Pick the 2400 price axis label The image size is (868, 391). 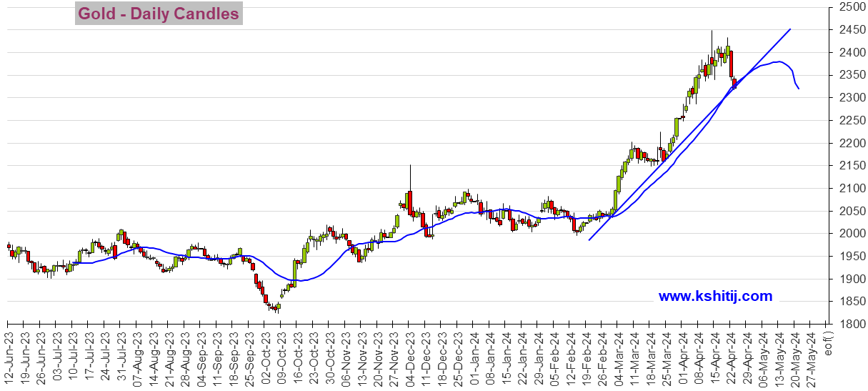(852, 53)
